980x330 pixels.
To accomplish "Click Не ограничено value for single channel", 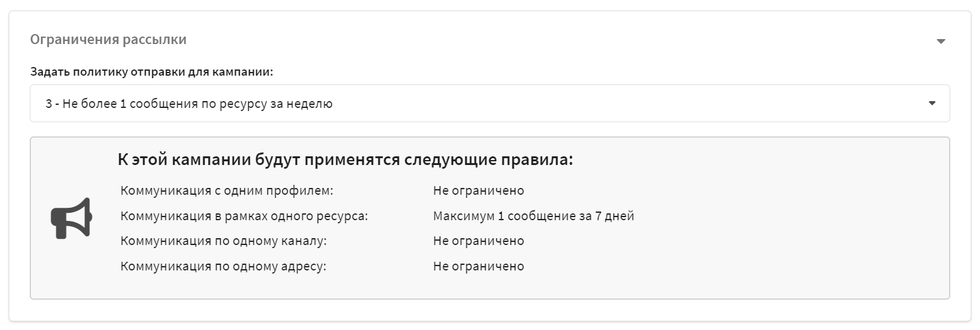I will (x=479, y=241).
